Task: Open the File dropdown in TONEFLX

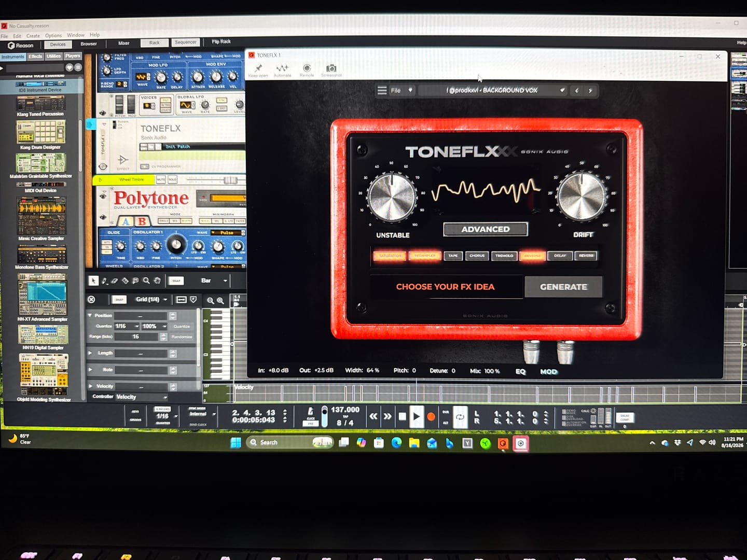Action: click(402, 90)
